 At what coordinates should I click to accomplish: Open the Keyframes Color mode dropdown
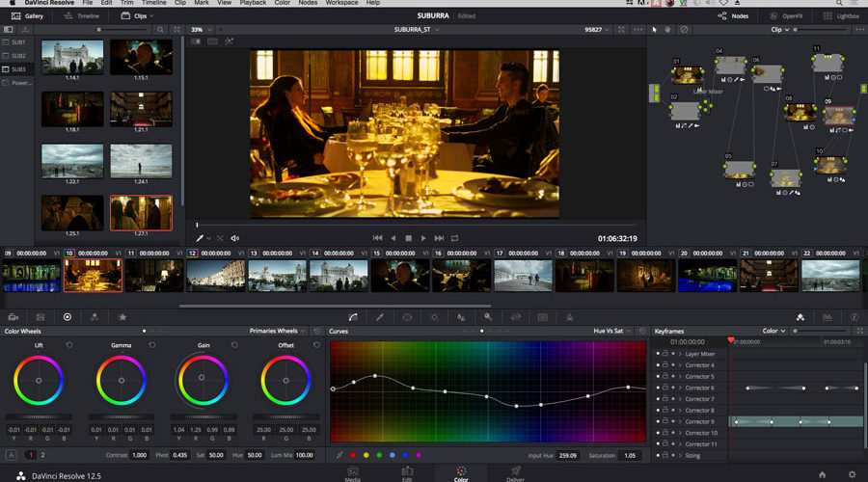[x=773, y=331]
